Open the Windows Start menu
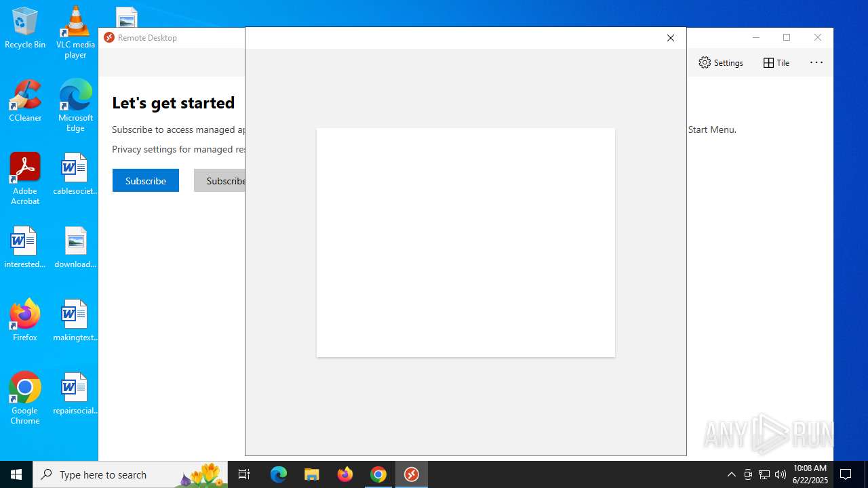The height and width of the screenshot is (488, 868). (x=16, y=474)
